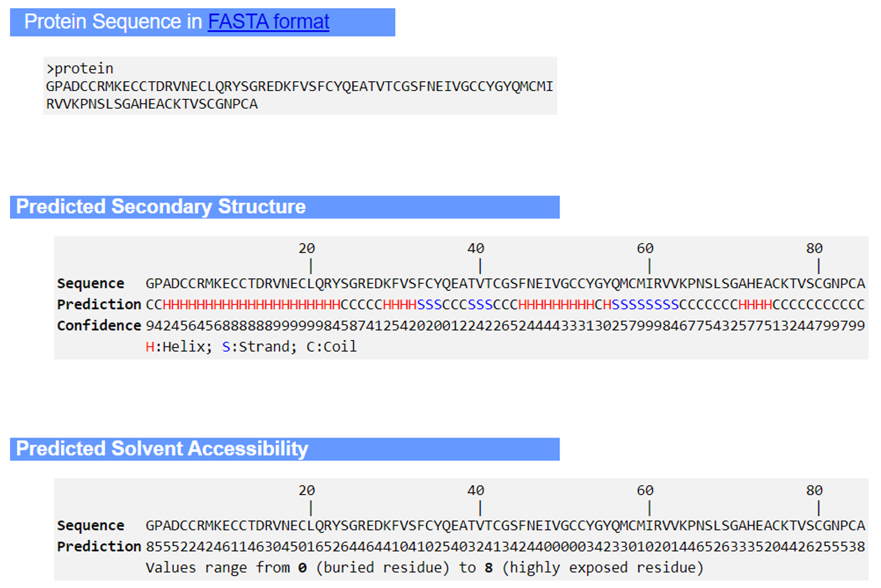Click position marker 60 in secondary structure
The image size is (881, 588).
coord(645,248)
